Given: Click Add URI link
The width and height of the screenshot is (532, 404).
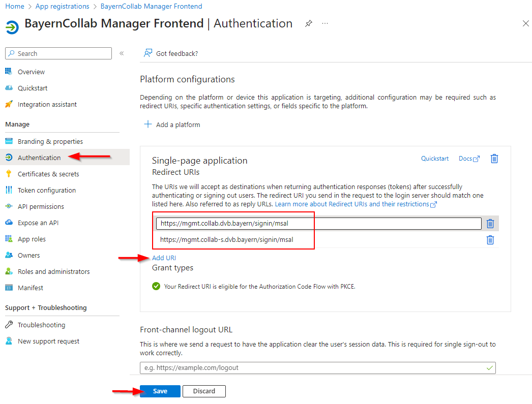Looking at the screenshot, I should [164, 258].
